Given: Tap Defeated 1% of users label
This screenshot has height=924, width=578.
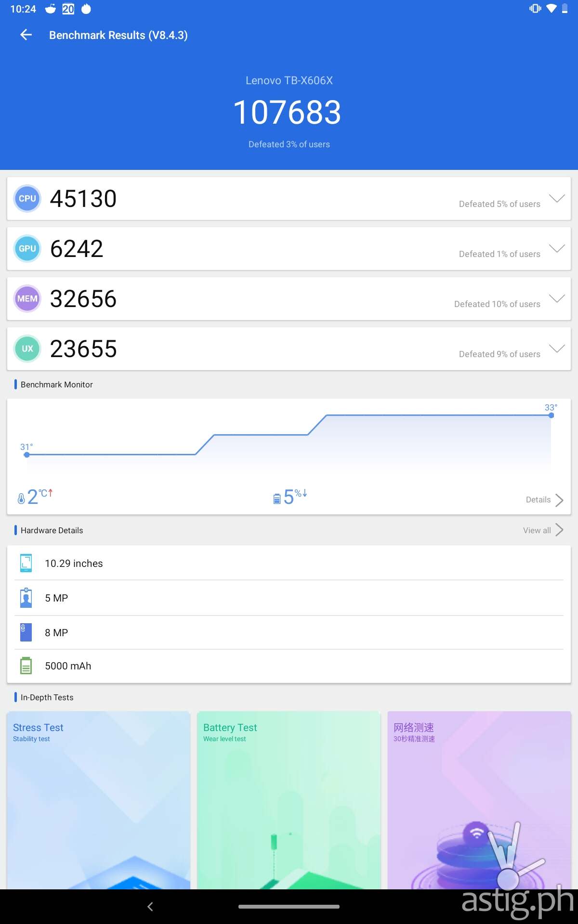Looking at the screenshot, I should coord(499,254).
